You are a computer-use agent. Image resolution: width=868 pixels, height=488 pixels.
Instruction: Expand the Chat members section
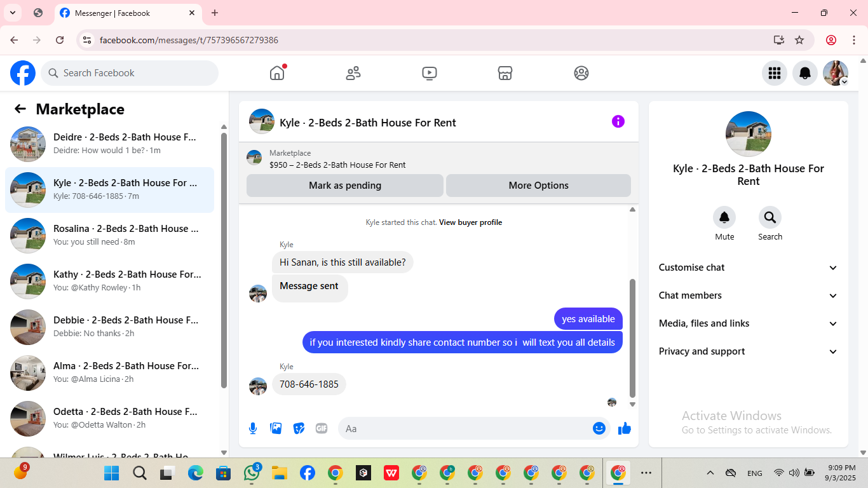click(749, 295)
